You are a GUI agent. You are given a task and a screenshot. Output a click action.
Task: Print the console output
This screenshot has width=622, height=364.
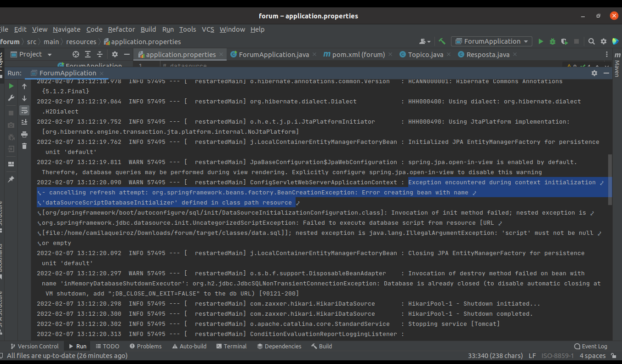(x=24, y=134)
